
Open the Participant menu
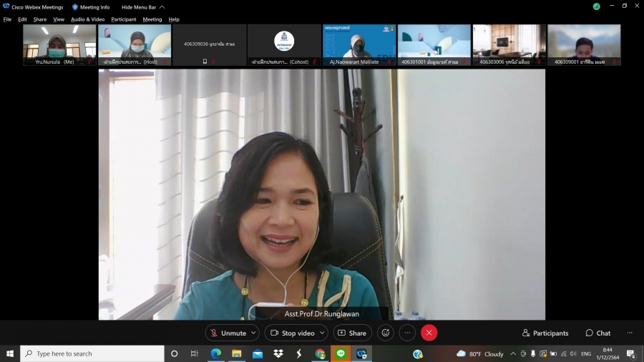click(x=123, y=19)
